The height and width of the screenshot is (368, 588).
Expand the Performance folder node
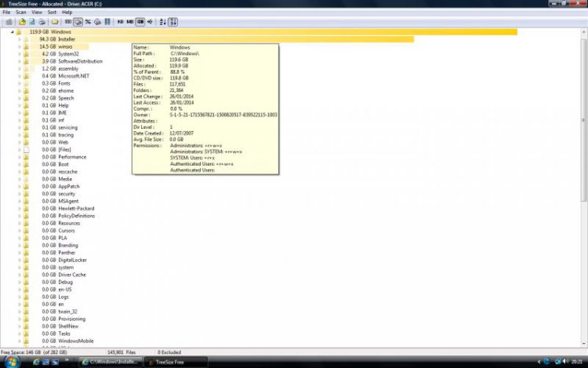coord(20,157)
